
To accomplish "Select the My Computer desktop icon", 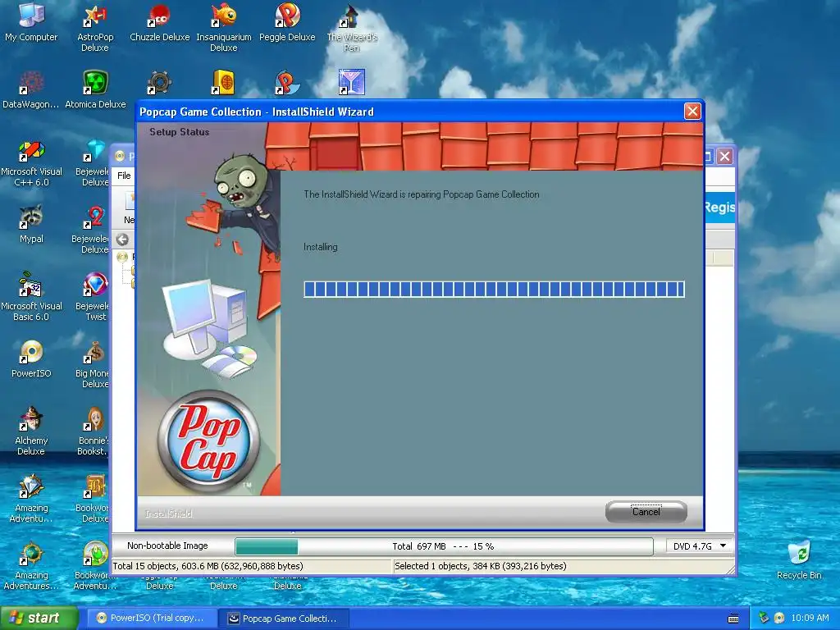I will pyautogui.click(x=31, y=22).
